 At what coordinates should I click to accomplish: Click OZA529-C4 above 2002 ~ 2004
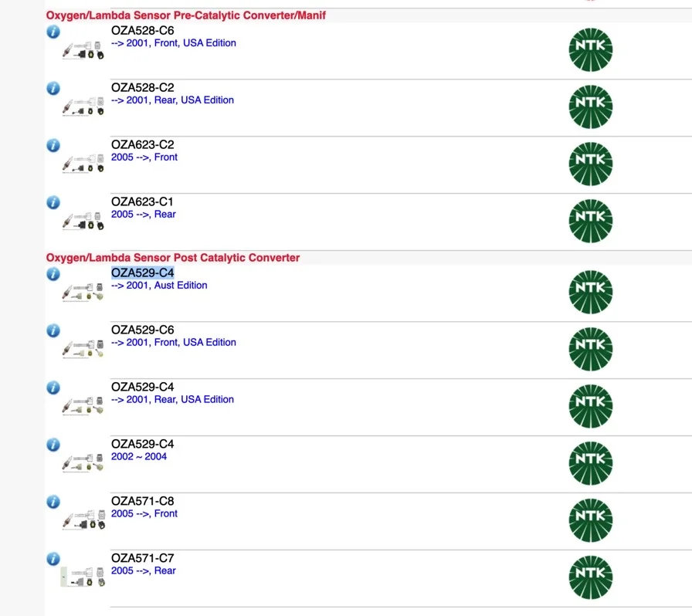pyautogui.click(x=143, y=444)
